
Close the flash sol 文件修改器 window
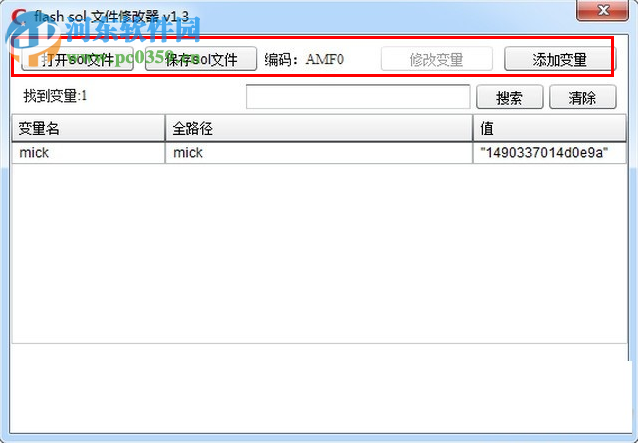point(603,10)
